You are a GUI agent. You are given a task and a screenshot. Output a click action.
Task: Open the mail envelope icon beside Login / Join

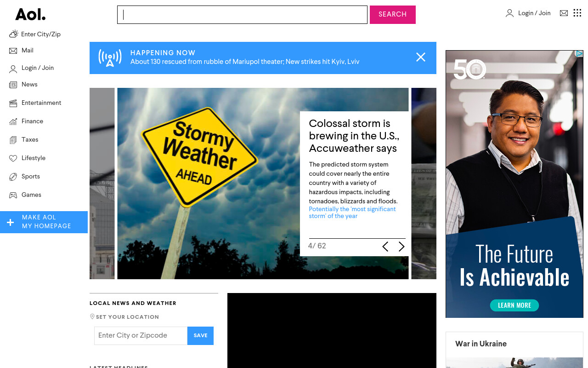[x=564, y=13]
